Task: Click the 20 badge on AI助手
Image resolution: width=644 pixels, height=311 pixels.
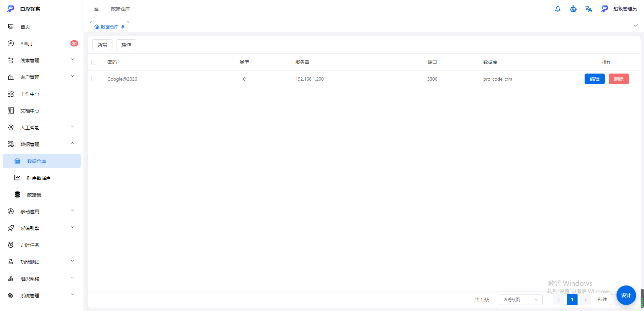Action: pyautogui.click(x=74, y=43)
